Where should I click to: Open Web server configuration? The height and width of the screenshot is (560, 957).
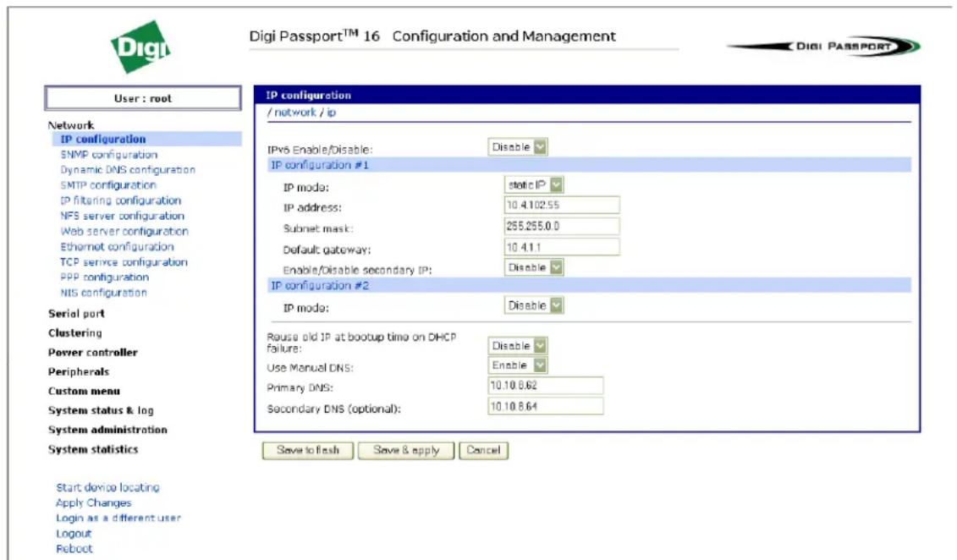(x=124, y=232)
